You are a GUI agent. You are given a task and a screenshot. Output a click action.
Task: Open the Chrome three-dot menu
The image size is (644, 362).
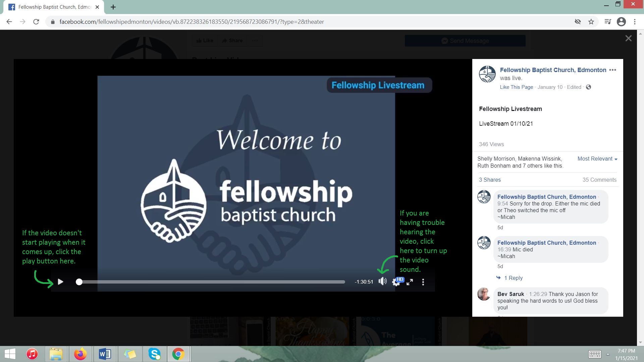click(635, 22)
